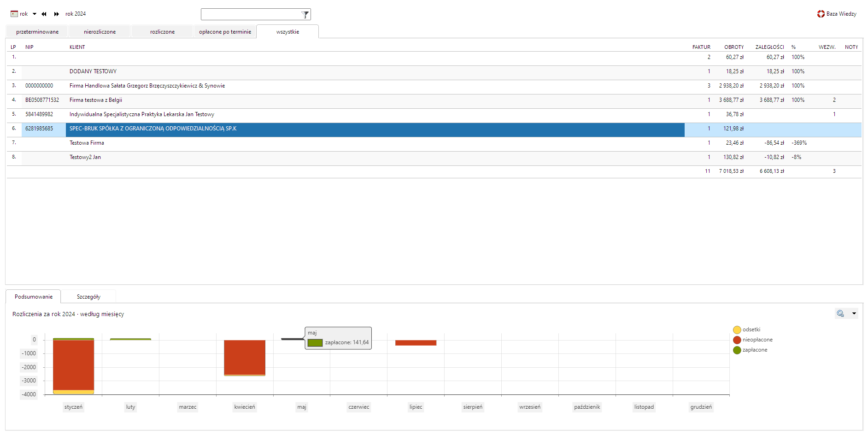Toggle zapłacone series in chart legend
Screen dimensions: 868x435
[737, 350]
